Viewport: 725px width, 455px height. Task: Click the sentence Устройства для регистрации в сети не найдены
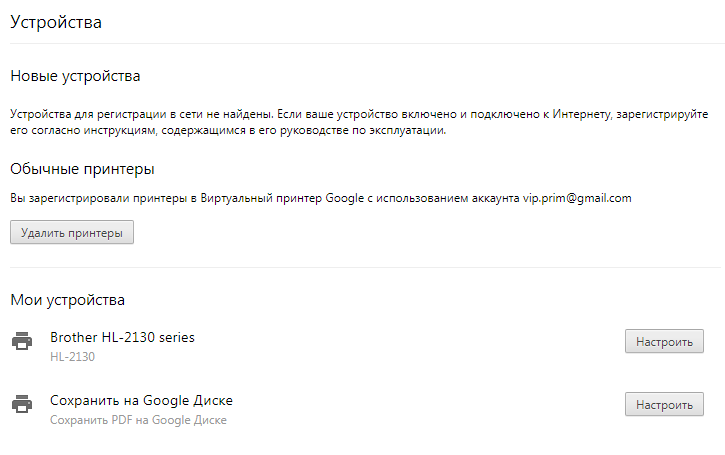click(142, 114)
